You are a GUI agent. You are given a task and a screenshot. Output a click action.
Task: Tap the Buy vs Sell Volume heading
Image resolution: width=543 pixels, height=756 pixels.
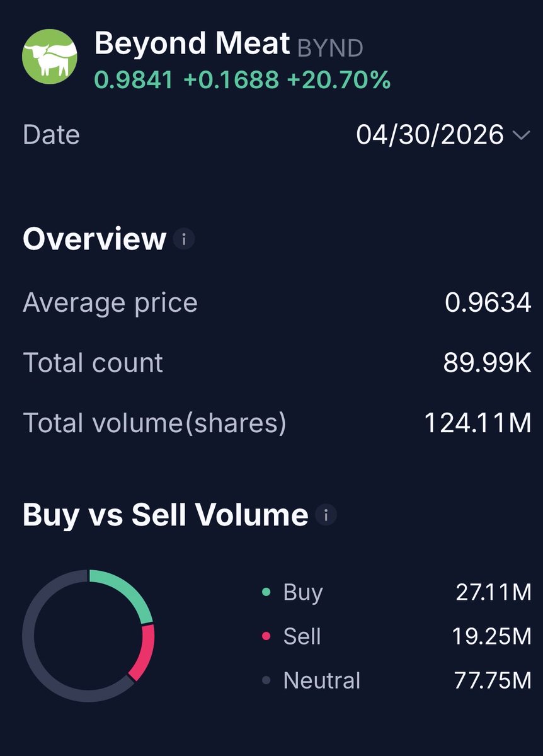pos(166,515)
